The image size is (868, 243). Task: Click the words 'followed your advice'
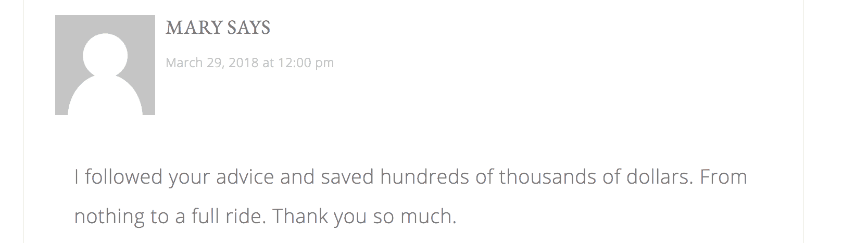click(179, 177)
